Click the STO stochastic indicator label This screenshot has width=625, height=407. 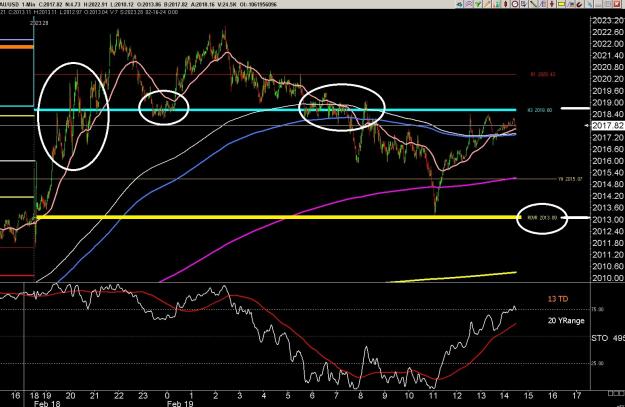[599, 338]
